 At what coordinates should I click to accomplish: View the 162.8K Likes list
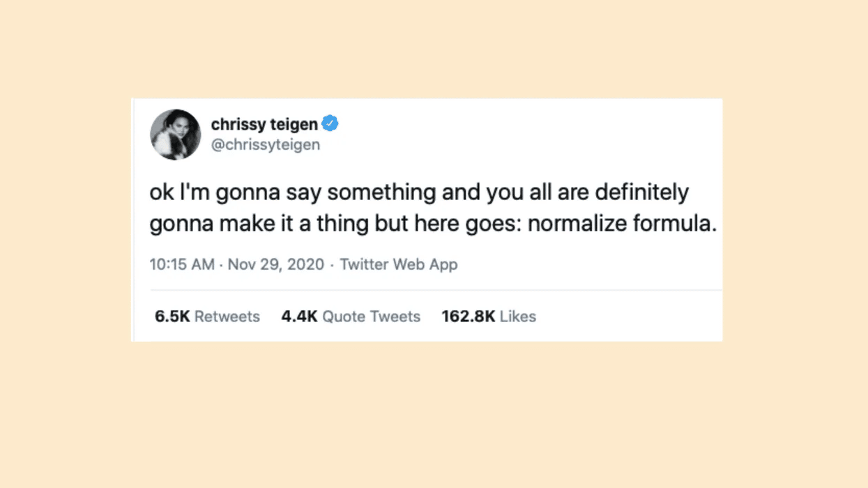click(488, 317)
